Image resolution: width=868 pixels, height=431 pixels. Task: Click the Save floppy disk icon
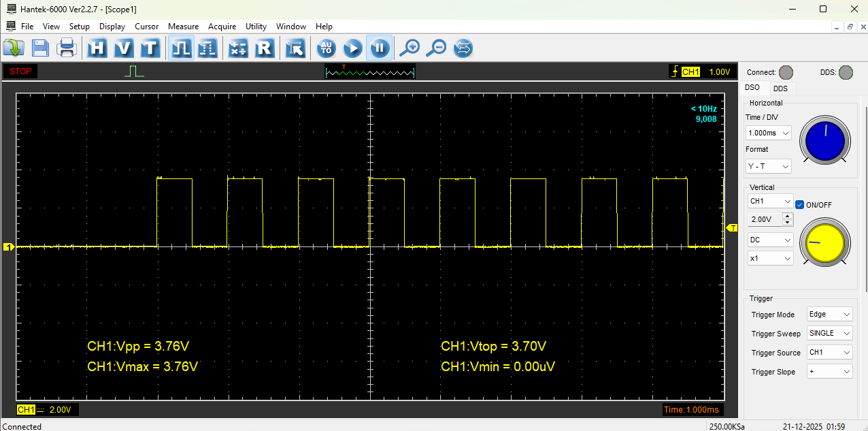point(40,48)
